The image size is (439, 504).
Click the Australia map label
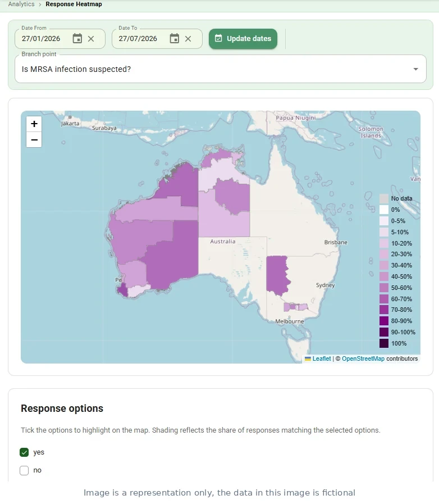pos(223,242)
